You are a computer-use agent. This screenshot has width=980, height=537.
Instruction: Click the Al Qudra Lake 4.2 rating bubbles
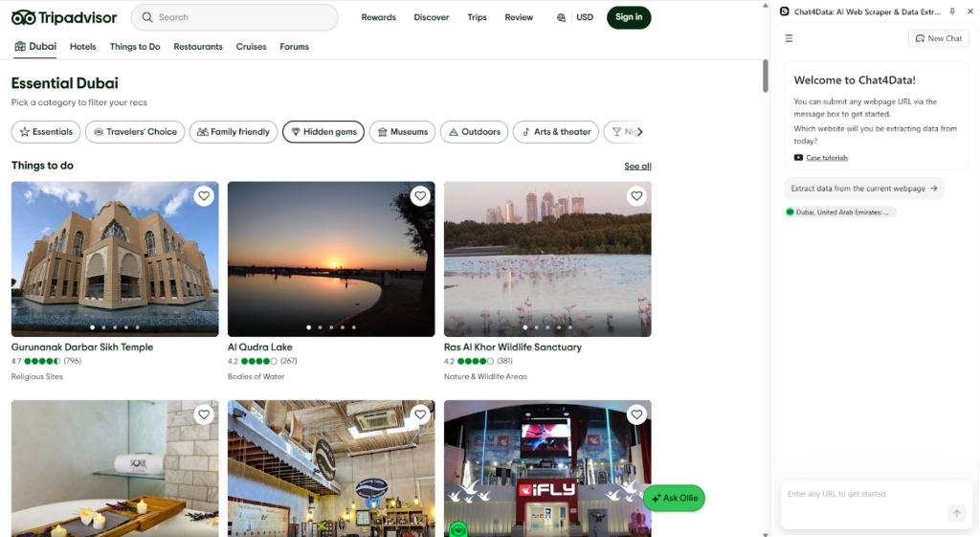pyautogui.click(x=259, y=361)
